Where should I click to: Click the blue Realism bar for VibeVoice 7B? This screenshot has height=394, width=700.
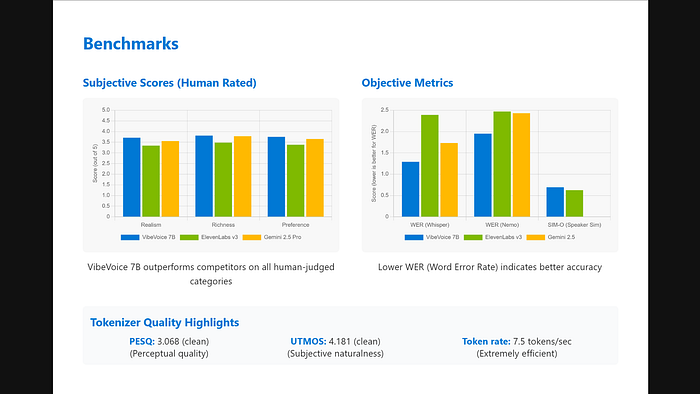132,177
